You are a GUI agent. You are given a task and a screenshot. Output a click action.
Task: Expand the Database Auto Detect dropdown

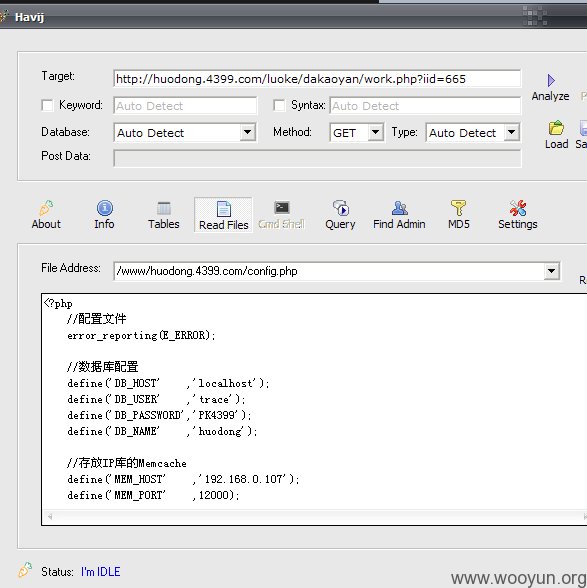[x=248, y=132]
